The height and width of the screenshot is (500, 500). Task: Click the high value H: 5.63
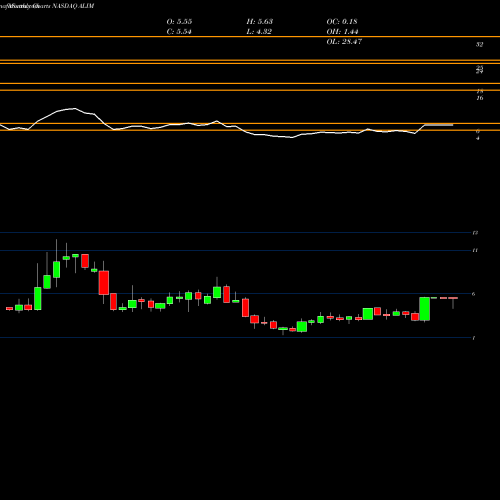[x=260, y=22]
